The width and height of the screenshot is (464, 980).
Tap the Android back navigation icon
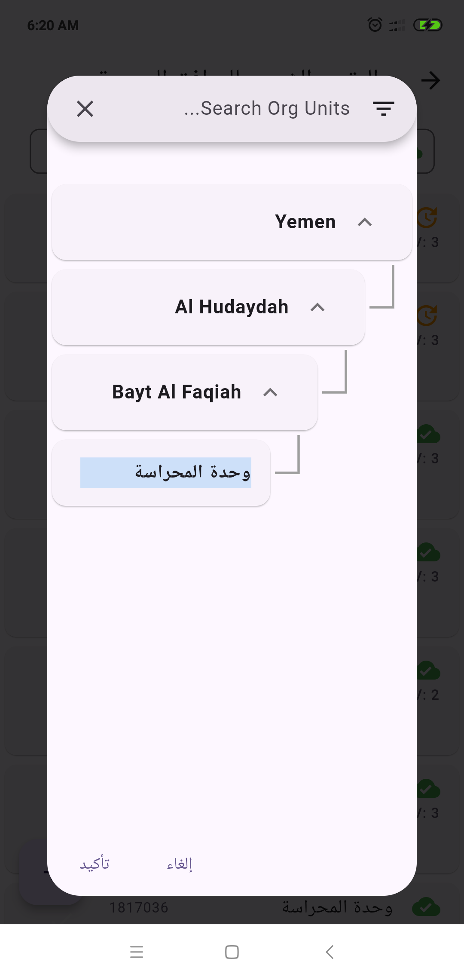pyautogui.click(x=330, y=952)
